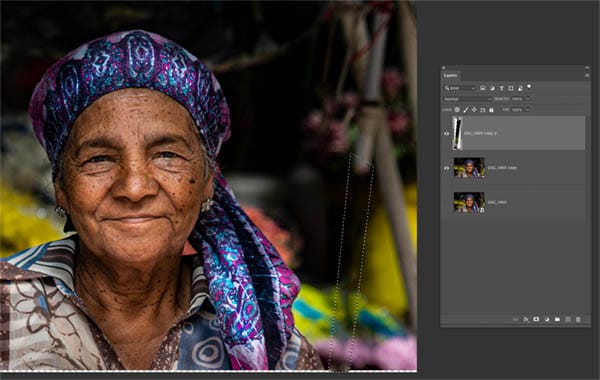Viewport: 600px width, 380px height.
Task: Select the bottom original layer thumbnail
Action: [469, 202]
